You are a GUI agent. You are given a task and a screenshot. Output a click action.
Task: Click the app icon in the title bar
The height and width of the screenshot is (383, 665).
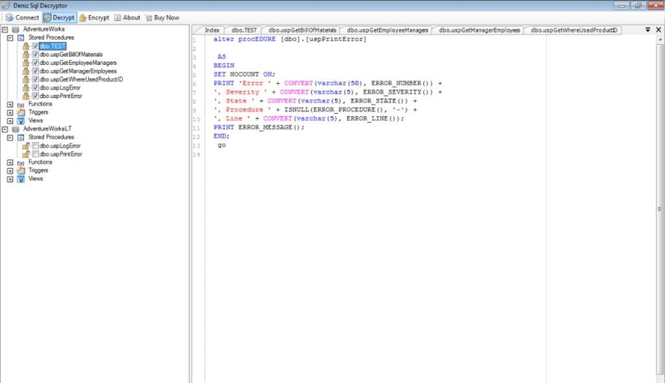[x=6, y=6]
